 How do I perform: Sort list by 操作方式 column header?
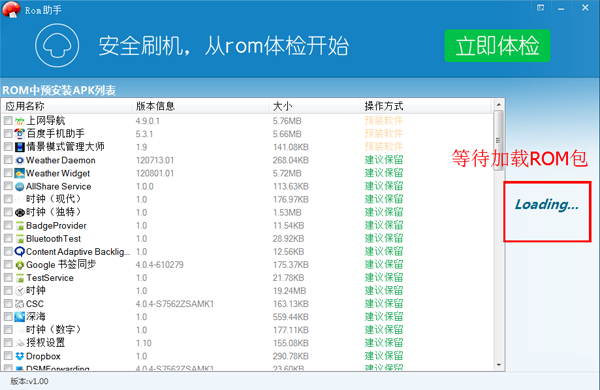pos(426,106)
